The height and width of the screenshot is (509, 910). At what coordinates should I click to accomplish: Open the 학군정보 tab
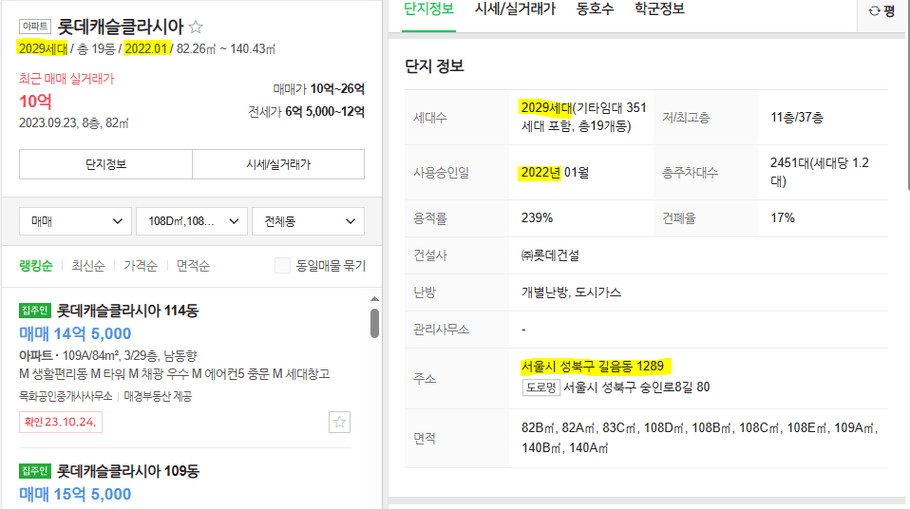click(x=660, y=9)
